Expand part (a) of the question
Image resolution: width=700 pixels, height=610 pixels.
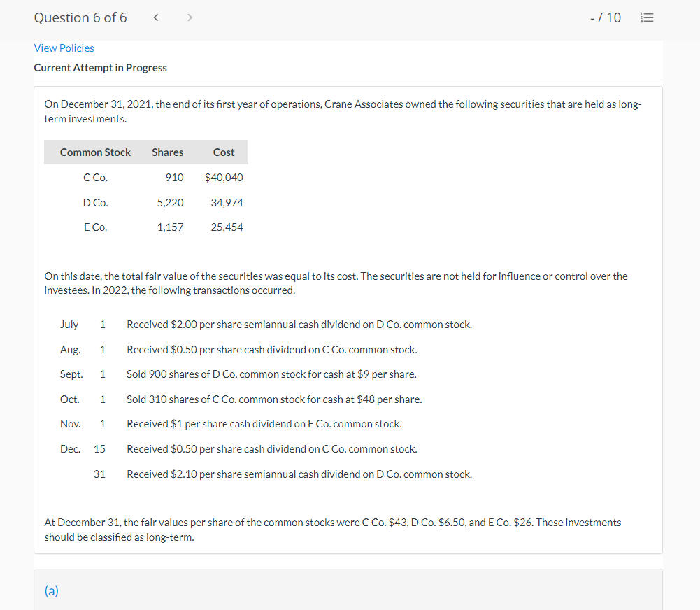pyautogui.click(x=51, y=591)
